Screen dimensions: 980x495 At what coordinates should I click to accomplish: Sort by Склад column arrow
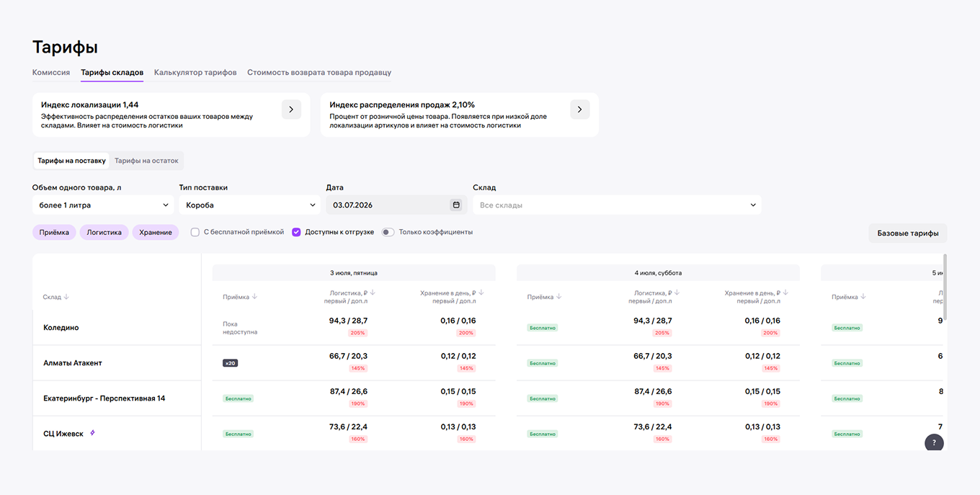point(66,297)
